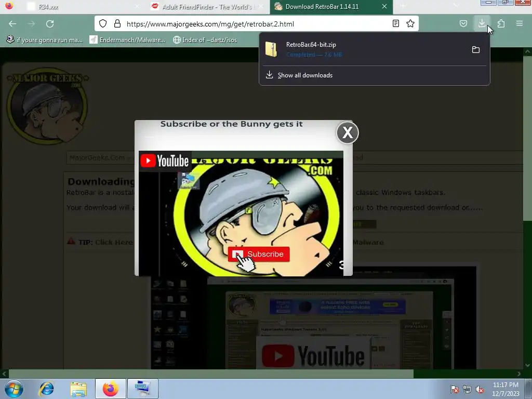This screenshot has width=532, height=399.
Task: Click the padlock site info icon
Action: tap(117, 24)
